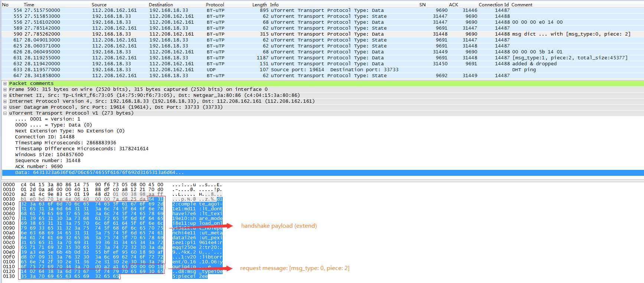Click comment '00 00 00 5b 14 01'
The height and width of the screenshot is (283, 644).
pyautogui.click(x=537, y=52)
